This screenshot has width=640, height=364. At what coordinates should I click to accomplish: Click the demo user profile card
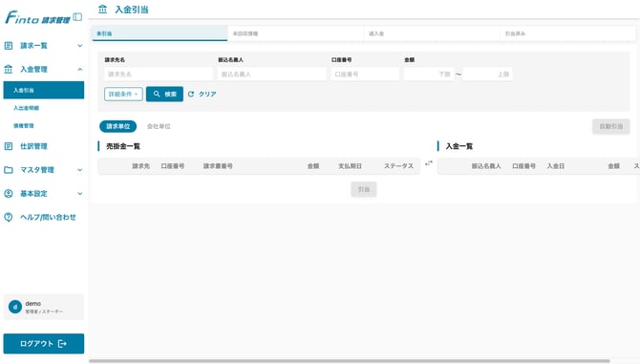coord(44,307)
